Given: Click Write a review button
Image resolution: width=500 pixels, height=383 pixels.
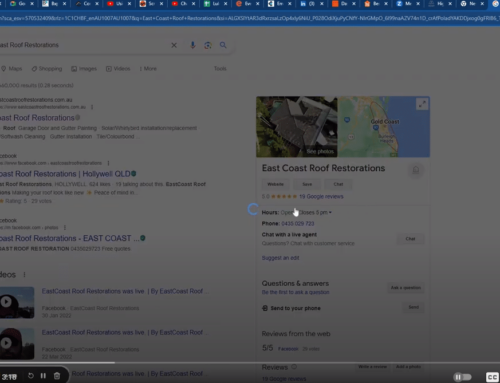Looking at the screenshot, I should (373, 367).
